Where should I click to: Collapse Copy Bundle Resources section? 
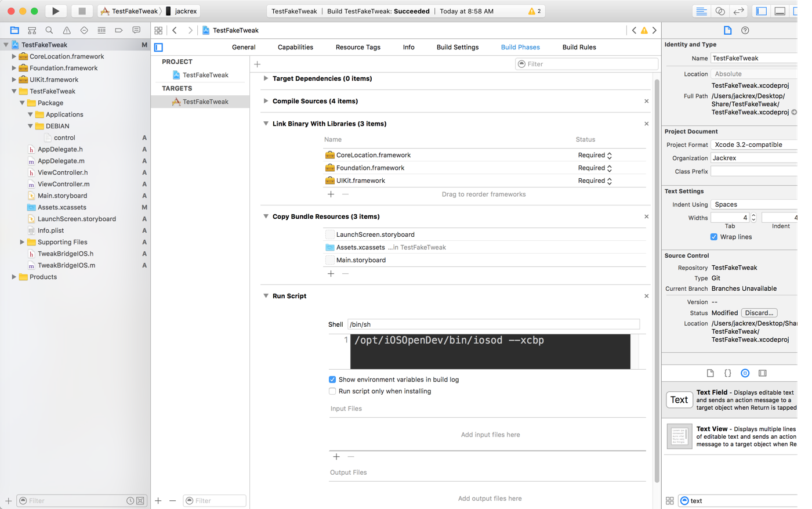coord(266,216)
